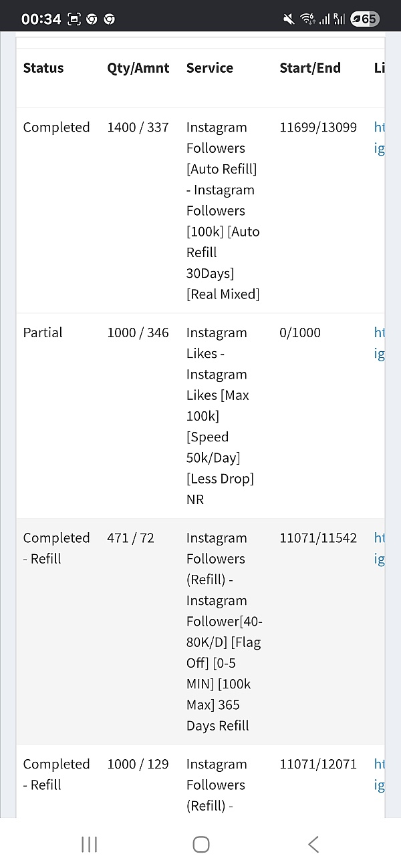Screen dimensions: 401x868
Task: Tap the Android home button icon
Action: pos(201,844)
